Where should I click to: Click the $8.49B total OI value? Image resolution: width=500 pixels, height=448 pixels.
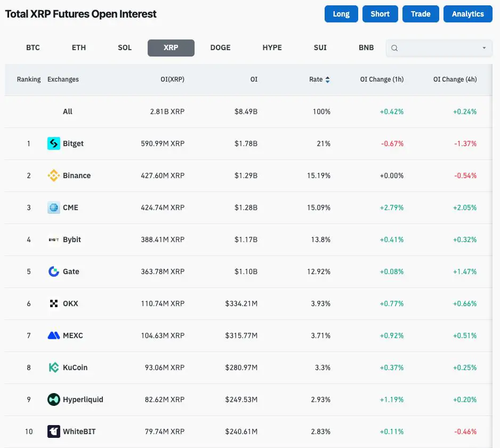pos(246,111)
